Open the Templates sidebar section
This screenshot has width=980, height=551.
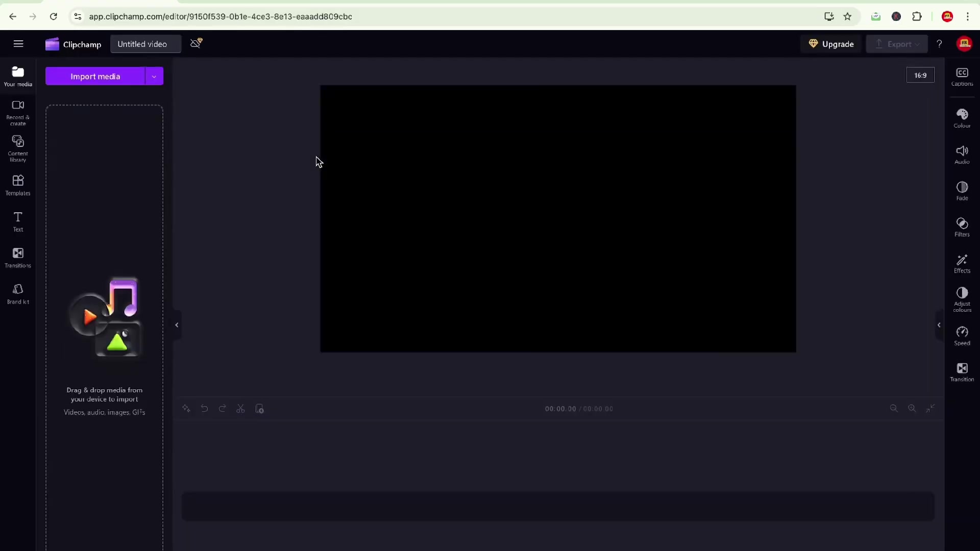(18, 185)
